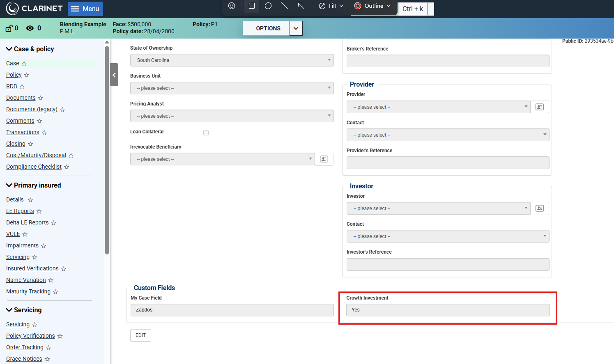Click the Broker's Reference input field
Viewport: 614px width, 364px height.
(x=448, y=61)
